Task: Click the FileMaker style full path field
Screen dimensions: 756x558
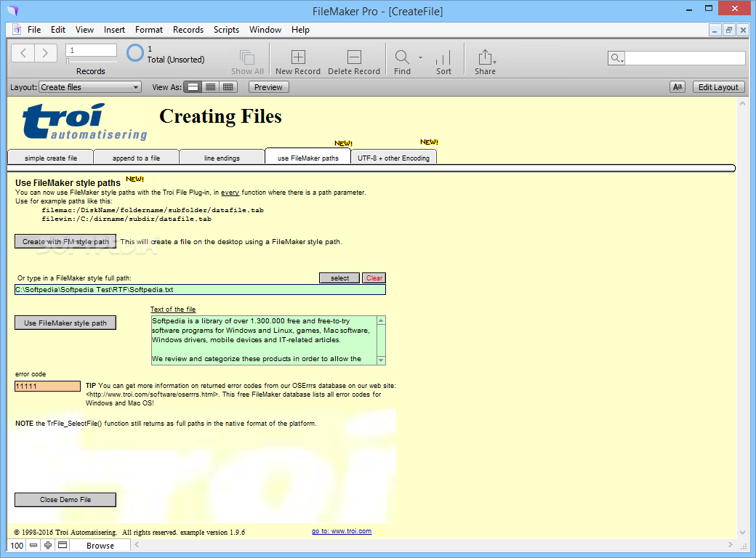Action: pyautogui.click(x=200, y=290)
